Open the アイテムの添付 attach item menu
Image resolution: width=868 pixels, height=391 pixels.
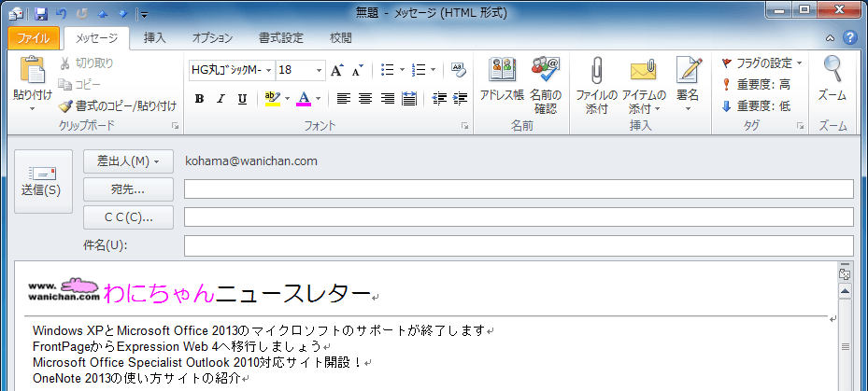point(644,83)
